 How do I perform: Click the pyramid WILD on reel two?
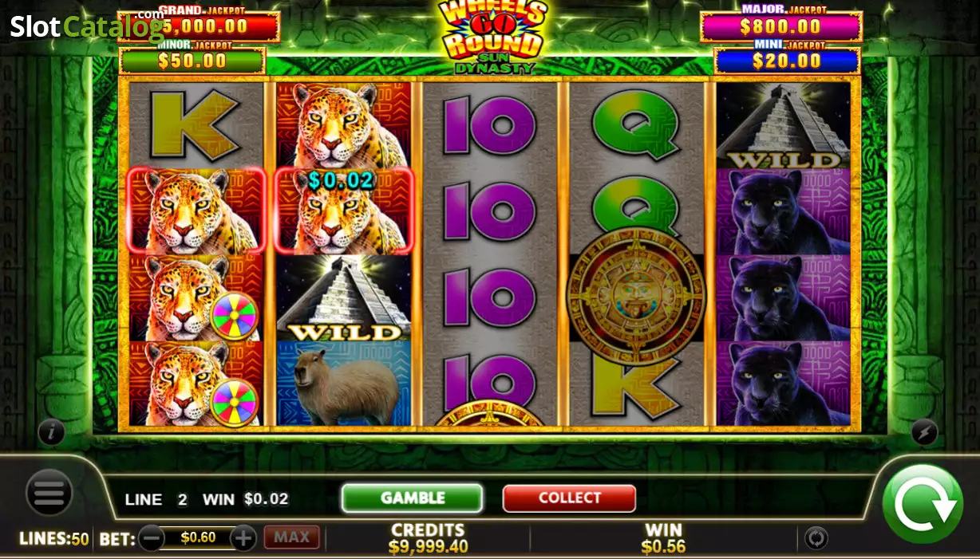[x=344, y=298]
